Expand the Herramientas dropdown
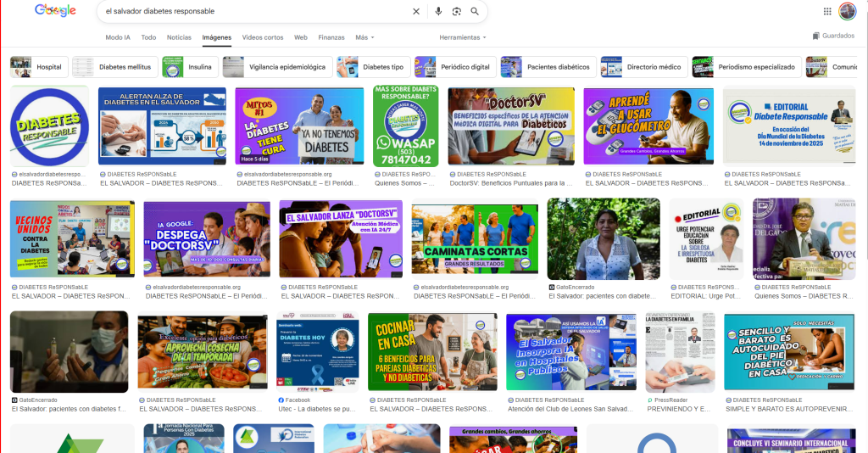The height and width of the screenshot is (453, 868). (462, 37)
